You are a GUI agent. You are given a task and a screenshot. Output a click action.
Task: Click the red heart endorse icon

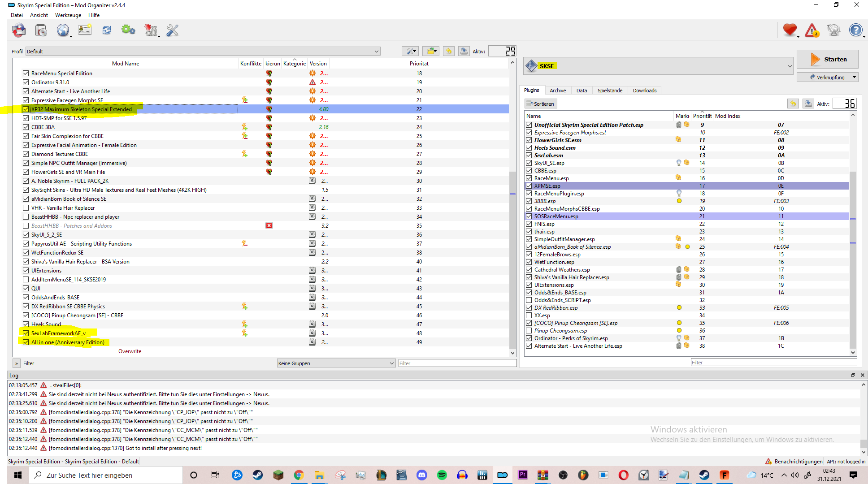[x=790, y=30]
